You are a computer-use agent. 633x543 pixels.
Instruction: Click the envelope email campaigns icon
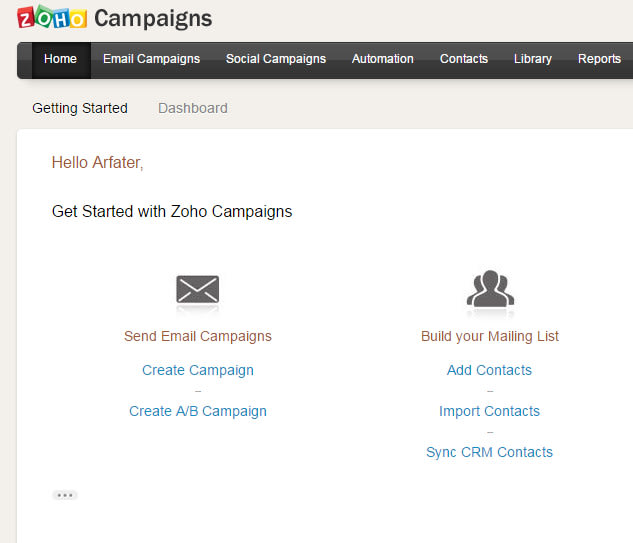click(198, 289)
